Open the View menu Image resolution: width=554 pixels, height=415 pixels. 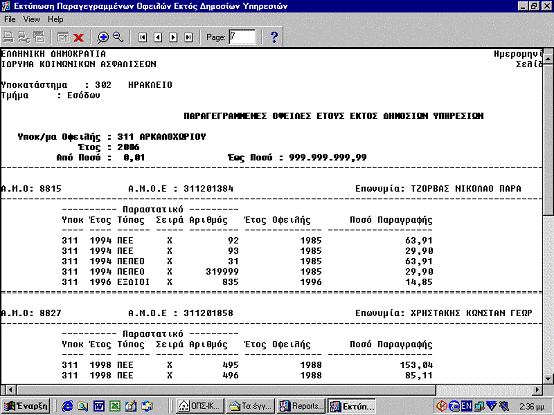click(x=31, y=19)
